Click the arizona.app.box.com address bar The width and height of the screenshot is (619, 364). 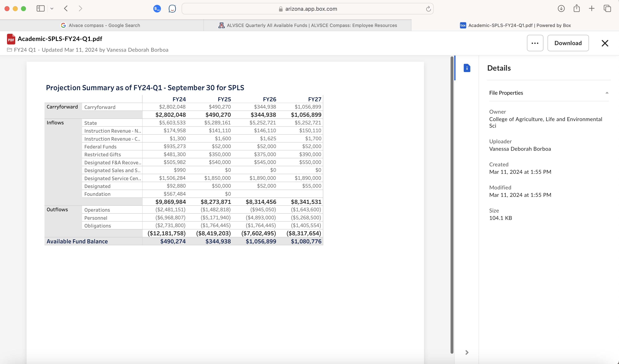pyautogui.click(x=307, y=9)
